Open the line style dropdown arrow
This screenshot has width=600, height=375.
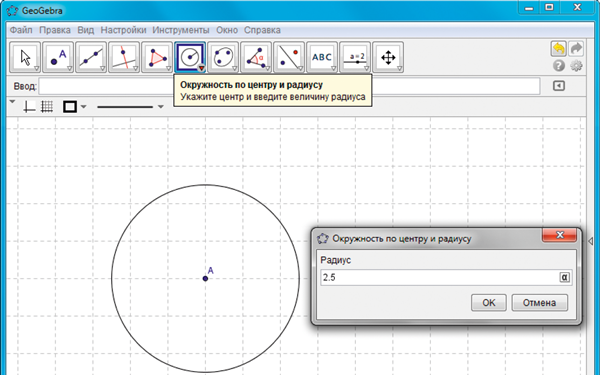click(x=161, y=107)
